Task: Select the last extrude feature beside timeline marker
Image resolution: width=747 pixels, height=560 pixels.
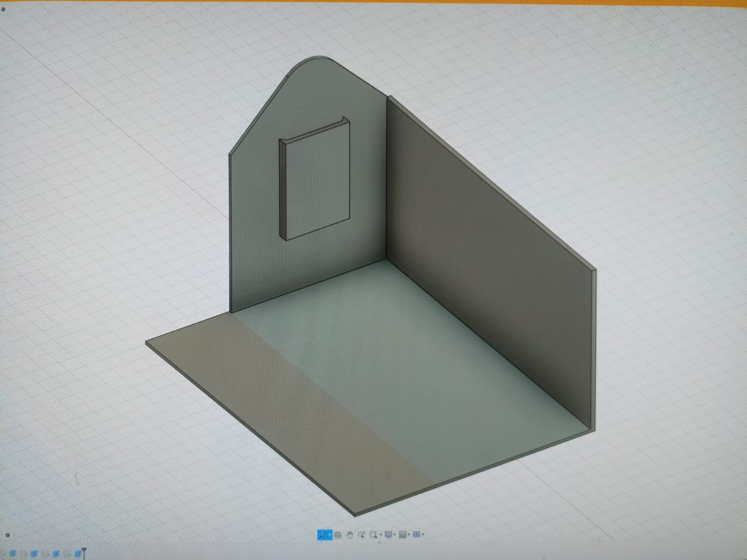Action: pos(78,554)
